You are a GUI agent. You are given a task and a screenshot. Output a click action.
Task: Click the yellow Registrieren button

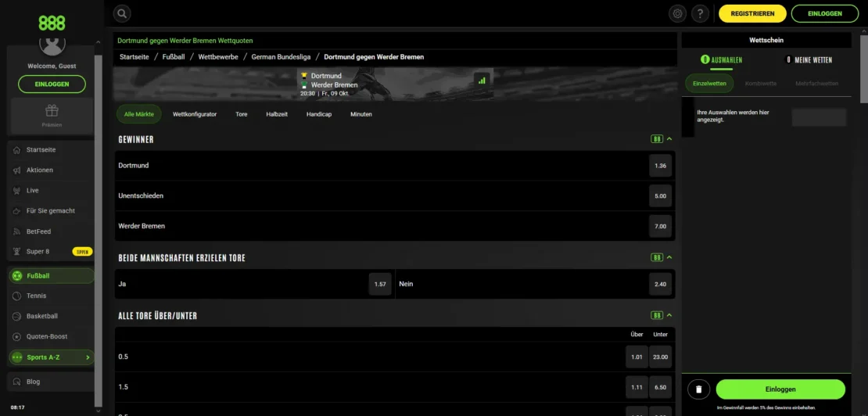(752, 13)
